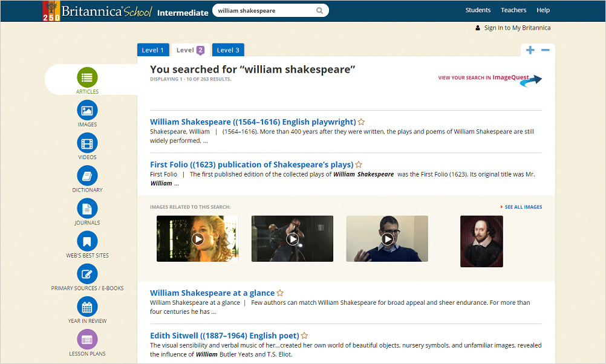Switch to the Level 1 tab
This screenshot has height=364, width=606.
[x=152, y=50]
